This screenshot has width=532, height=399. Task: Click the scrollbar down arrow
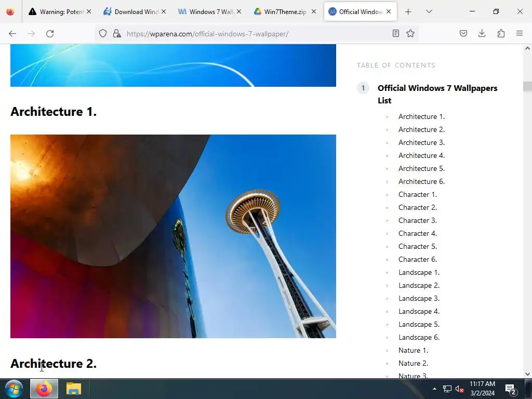pyautogui.click(x=527, y=374)
